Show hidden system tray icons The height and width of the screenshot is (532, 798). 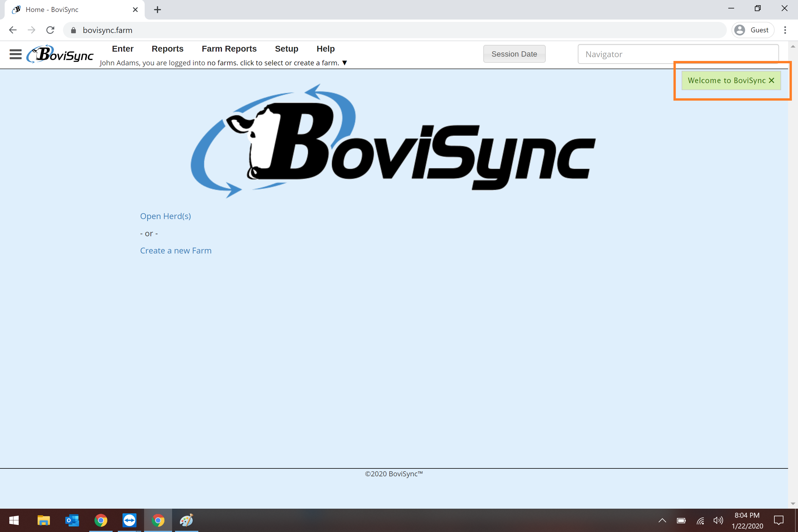click(x=662, y=520)
